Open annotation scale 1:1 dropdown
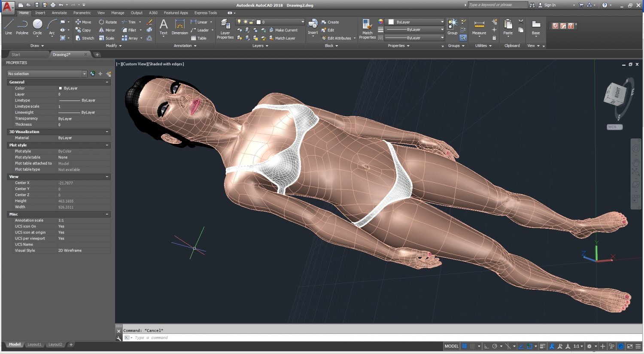644x354 pixels. (578, 346)
